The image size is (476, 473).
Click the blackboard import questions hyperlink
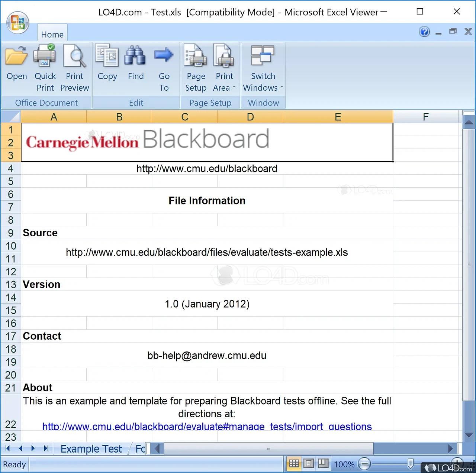point(207,427)
